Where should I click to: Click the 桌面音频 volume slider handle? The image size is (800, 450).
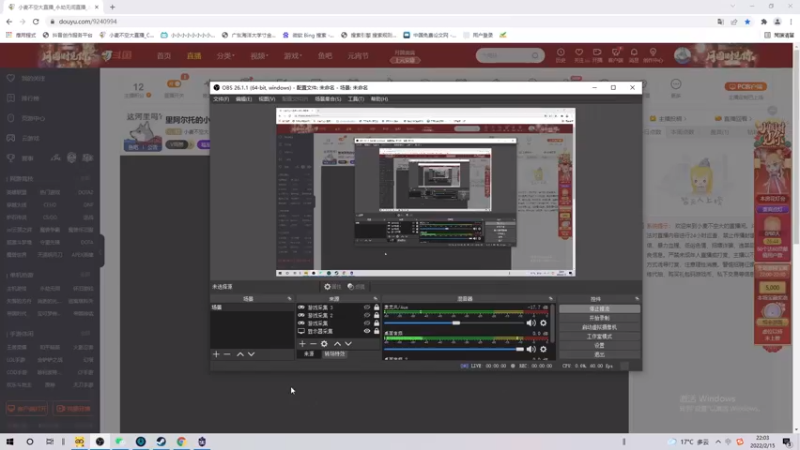point(519,349)
